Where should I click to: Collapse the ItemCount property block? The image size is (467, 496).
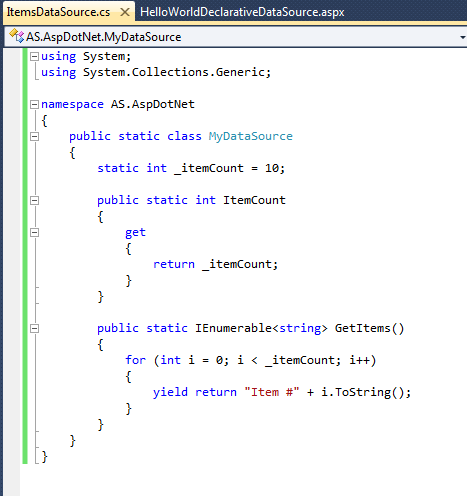tap(34, 200)
